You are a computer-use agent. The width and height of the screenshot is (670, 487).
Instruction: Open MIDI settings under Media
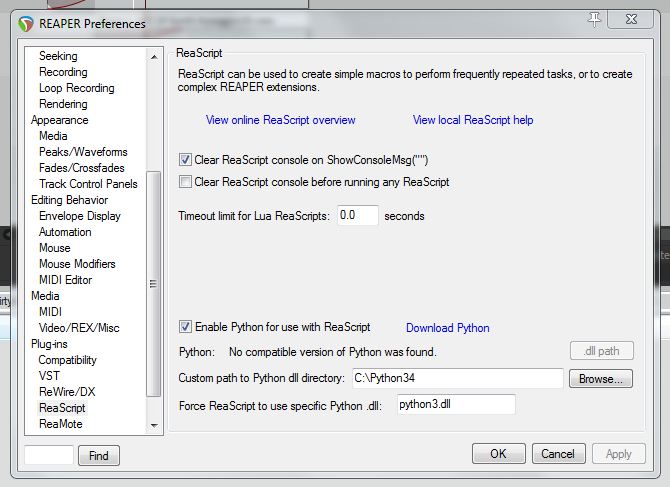pyautogui.click(x=50, y=312)
